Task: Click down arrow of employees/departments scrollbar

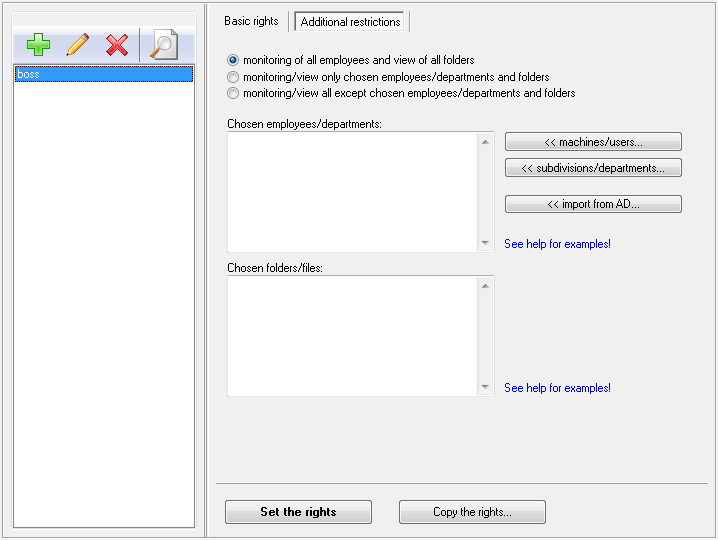Action: 485,243
